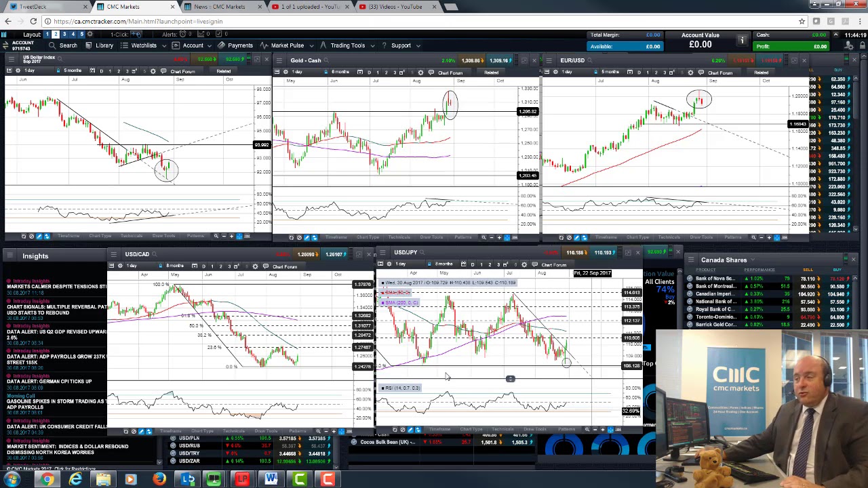Click USD/CAD sell price 1.26090

(307, 255)
